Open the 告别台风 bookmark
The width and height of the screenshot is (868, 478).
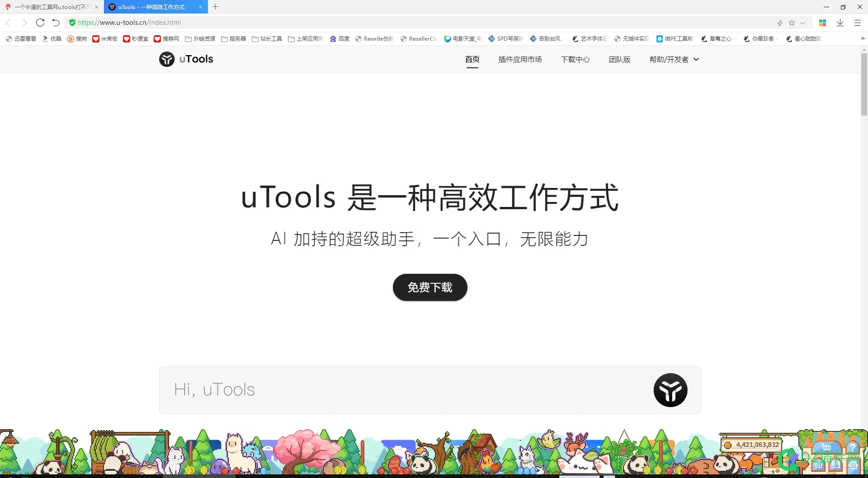click(x=546, y=39)
